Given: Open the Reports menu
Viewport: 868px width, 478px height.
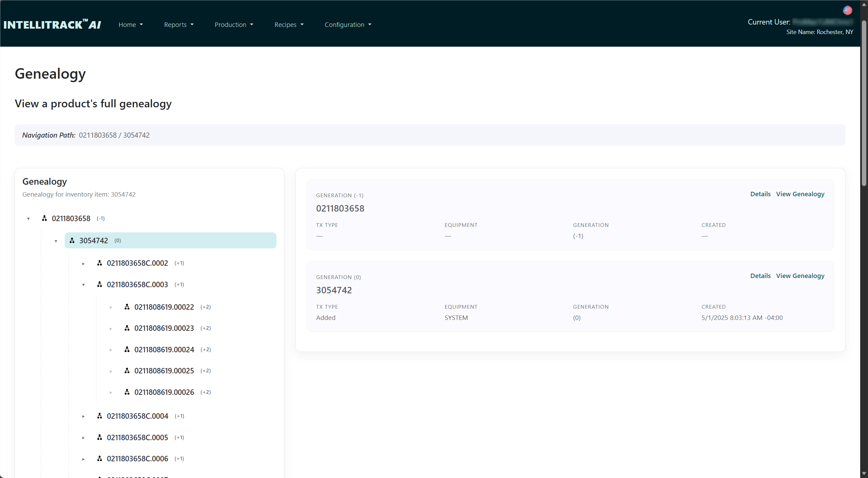Looking at the screenshot, I should click(179, 25).
